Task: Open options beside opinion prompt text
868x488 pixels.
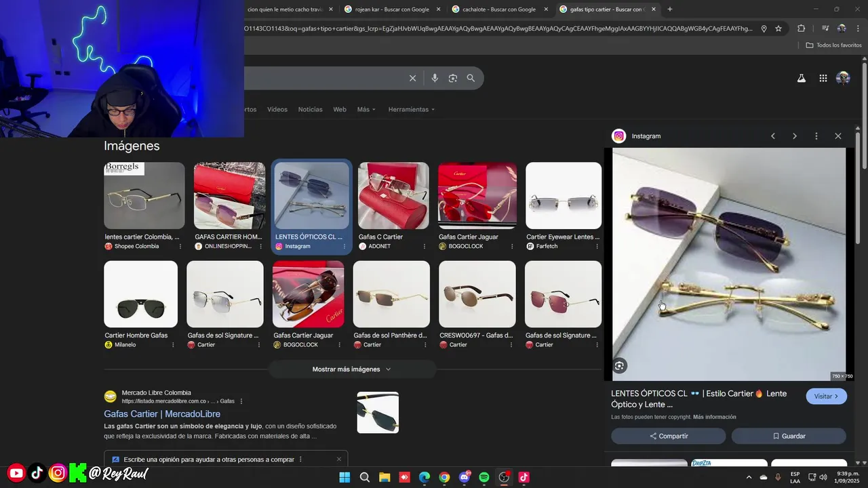Action: (x=300, y=460)
